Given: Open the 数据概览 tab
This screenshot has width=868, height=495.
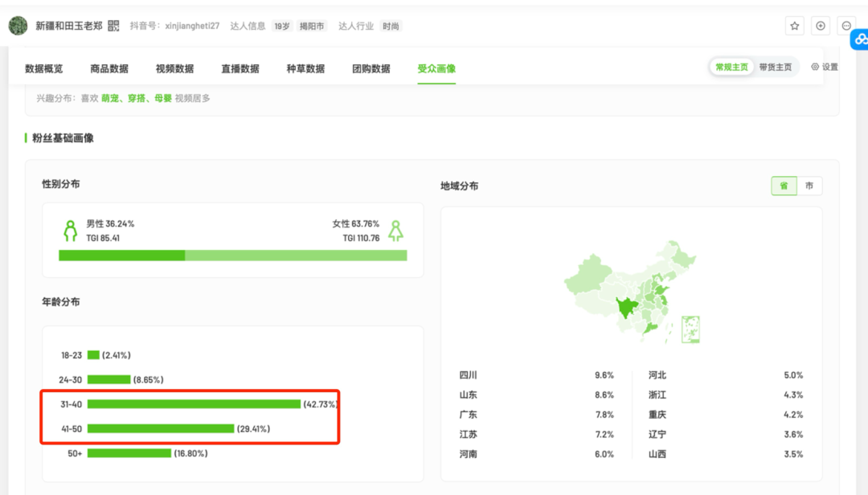Looking at the screenshot, I should click(x=44, y=69).
